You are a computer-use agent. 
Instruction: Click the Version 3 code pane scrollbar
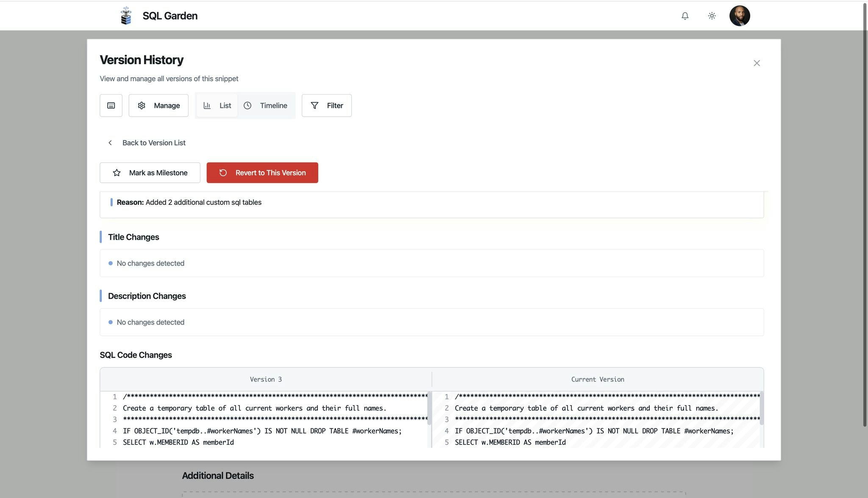pyautogui.click(x=429, y=408)
